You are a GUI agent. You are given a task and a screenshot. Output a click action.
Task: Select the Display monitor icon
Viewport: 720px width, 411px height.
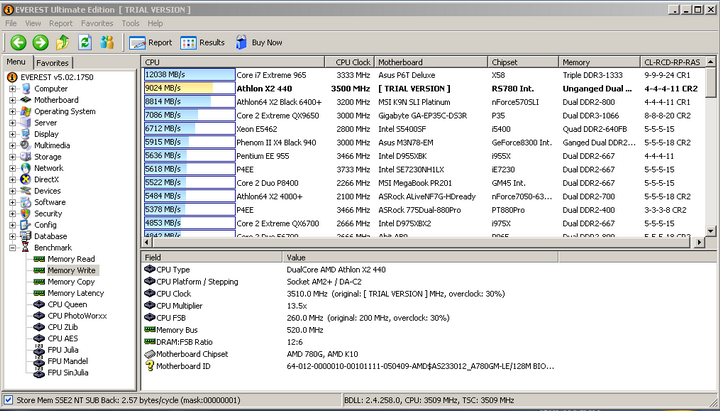coord(26,134)
